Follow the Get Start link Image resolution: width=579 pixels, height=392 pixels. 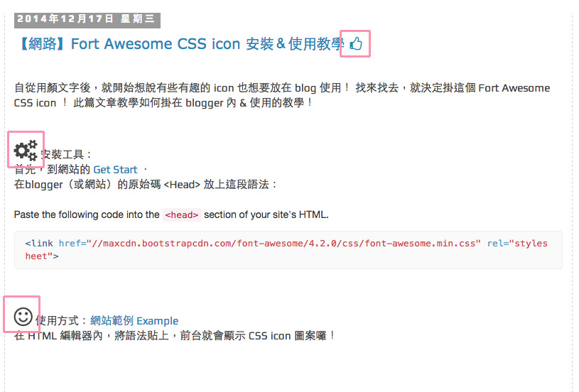coord(115,170)
